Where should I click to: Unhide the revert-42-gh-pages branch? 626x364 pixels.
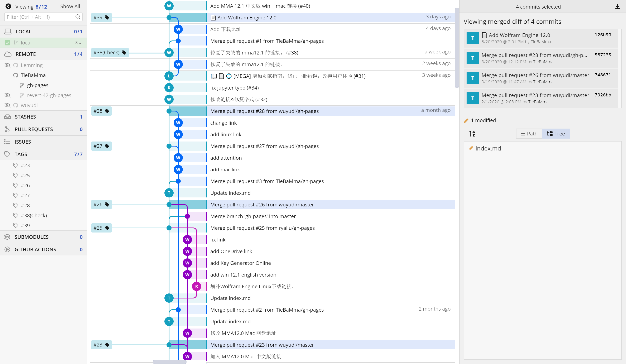(7, 95)
